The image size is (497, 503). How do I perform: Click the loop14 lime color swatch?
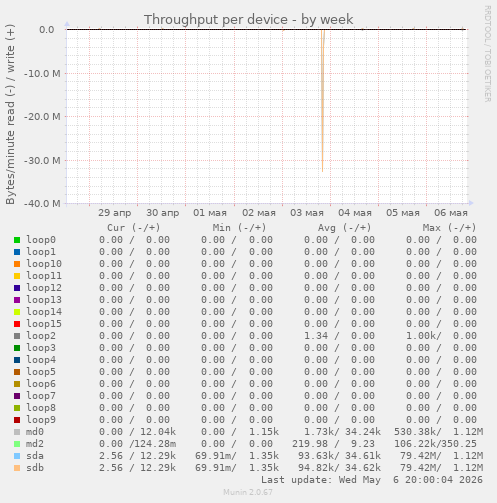(17, 312)
